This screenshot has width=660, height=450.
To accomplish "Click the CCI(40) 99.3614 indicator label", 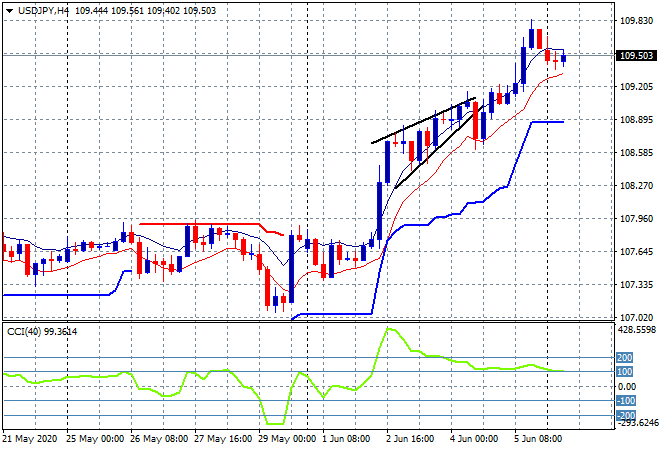I will (x=42, y=332).
